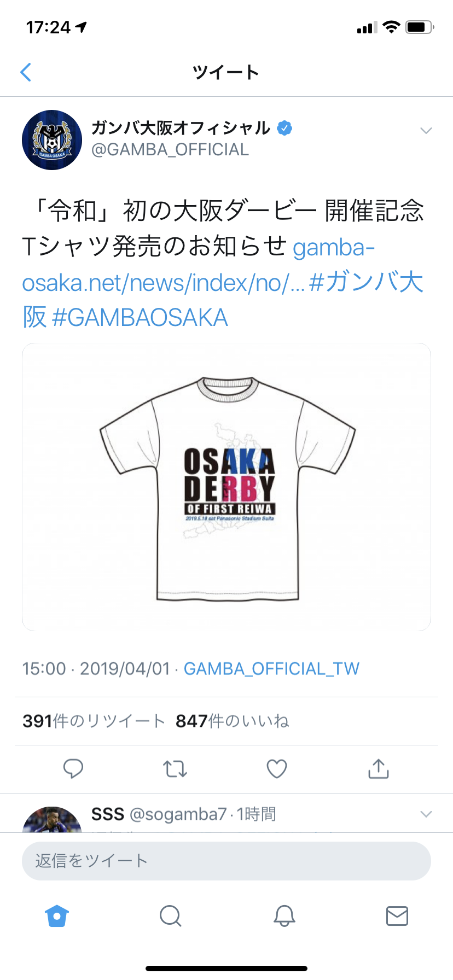Tap the Gamba Osaka profile avatar
This screenshot has width=453, height=980.
click(x=52, y=140)
